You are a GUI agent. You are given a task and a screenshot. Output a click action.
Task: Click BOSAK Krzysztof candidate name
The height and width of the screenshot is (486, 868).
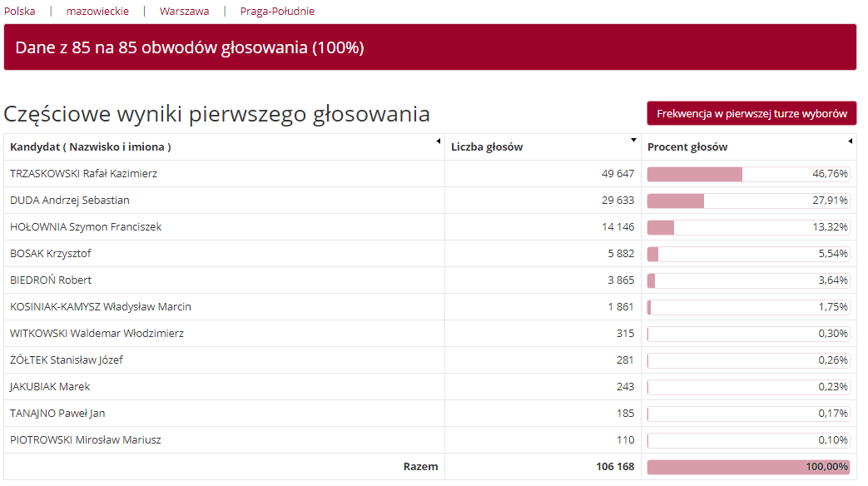tap(51, 254)
